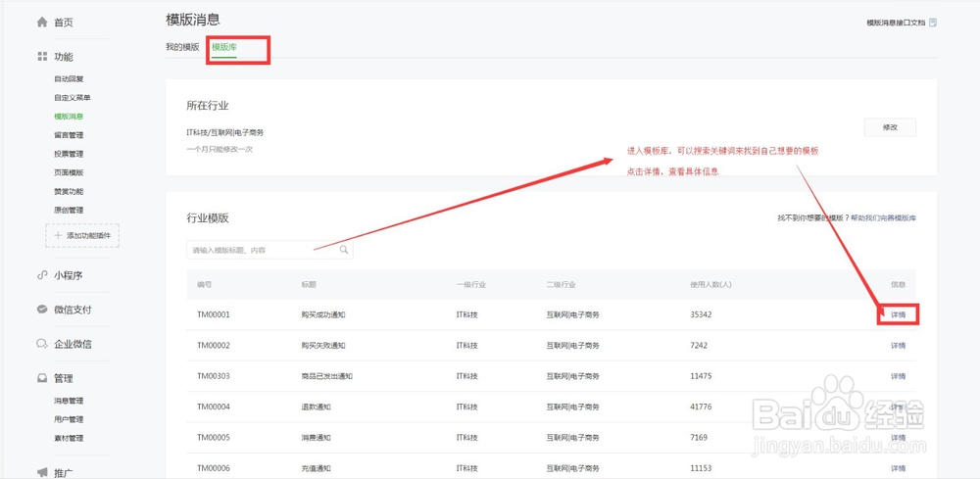Click the 企业微信 chat bubble icon

(x=42, y=344)
